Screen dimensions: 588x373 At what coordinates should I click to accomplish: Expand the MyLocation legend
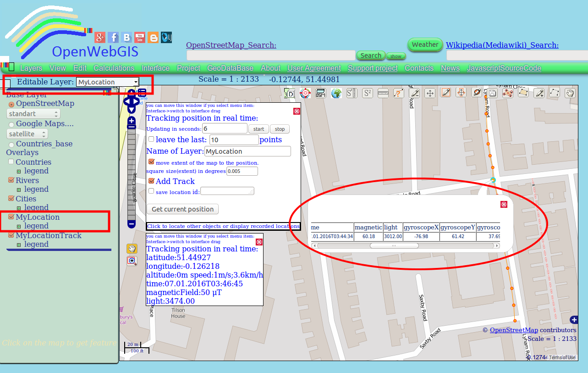coord(19,226)
